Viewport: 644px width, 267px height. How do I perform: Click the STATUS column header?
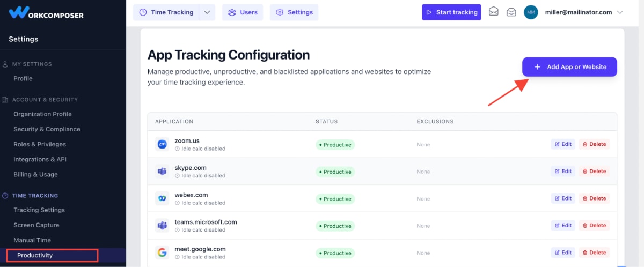327,122
